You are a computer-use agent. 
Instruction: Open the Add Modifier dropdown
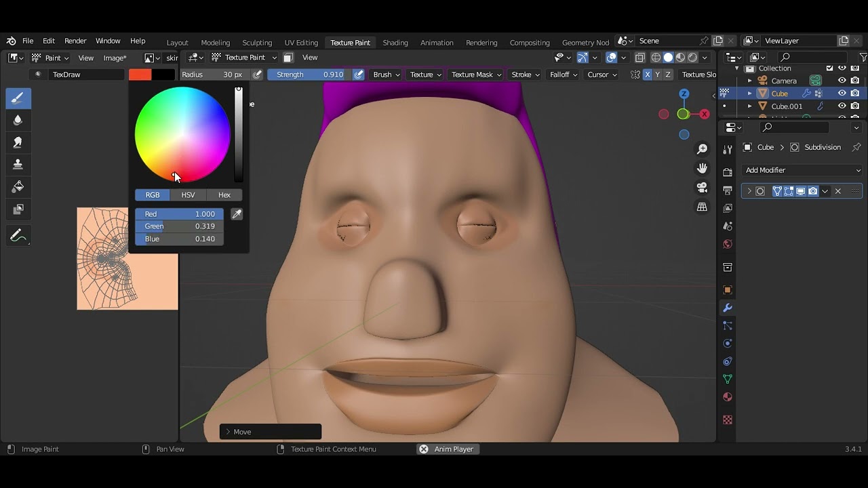click(x=803, y=170)
